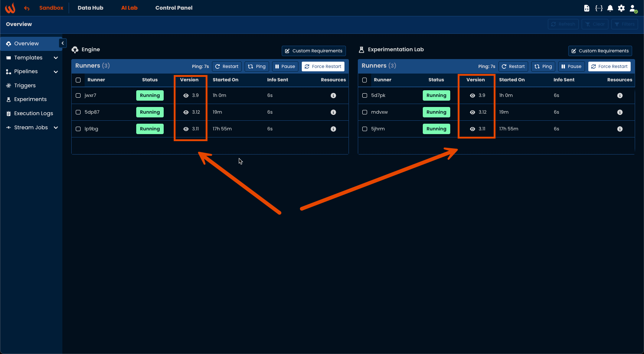The image size is (644, 354).
Task: Open Experimentation Lab Custom Requirements
Action: tap(600, 51)
